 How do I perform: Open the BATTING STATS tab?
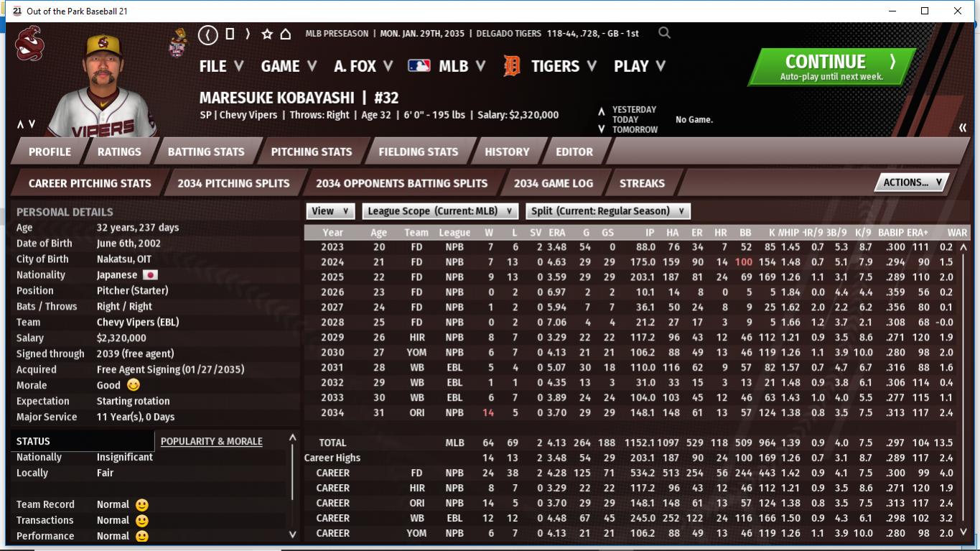206,152
